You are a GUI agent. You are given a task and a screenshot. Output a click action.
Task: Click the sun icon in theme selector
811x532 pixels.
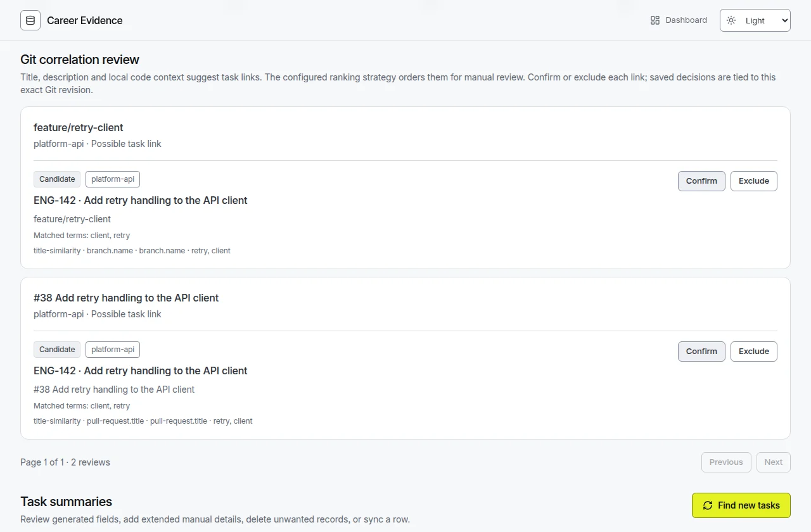tap(731, 20)
